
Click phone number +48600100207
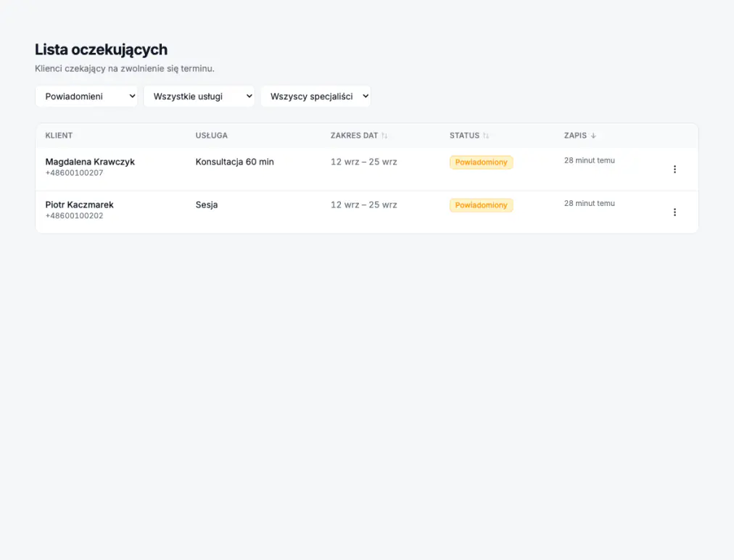pos(75,173)
